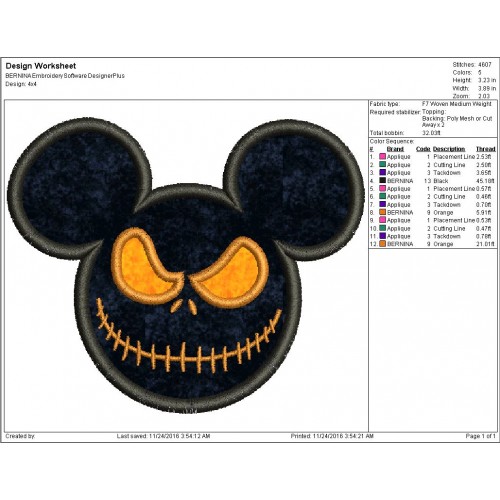
Task: Click thread length '0.70ft' in row 7
Action: (x=484, y=204)
